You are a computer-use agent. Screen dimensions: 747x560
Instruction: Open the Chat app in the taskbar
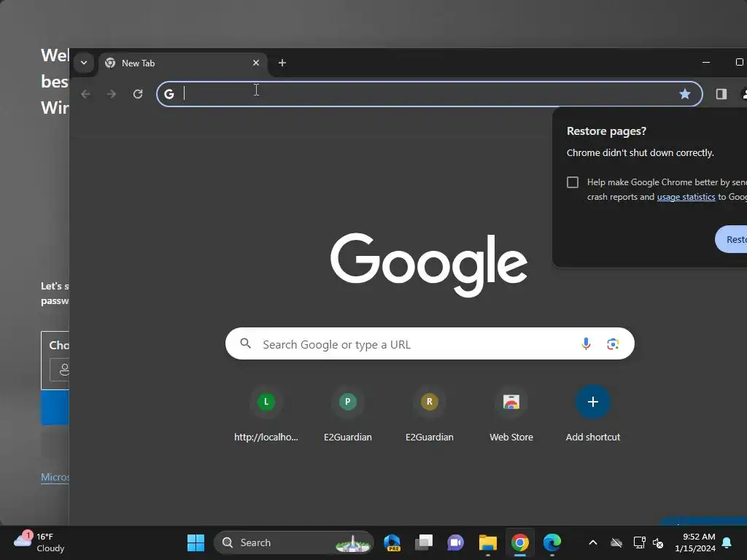coord(455,542)
